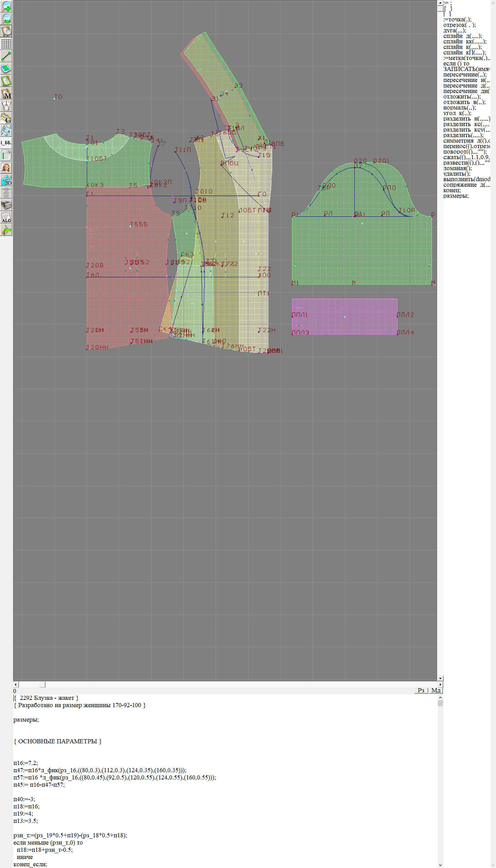The width and height of the screenshot is (496, 868).
Task: Click the code line 'п16:=7.2;'
Action: [26, 763]
